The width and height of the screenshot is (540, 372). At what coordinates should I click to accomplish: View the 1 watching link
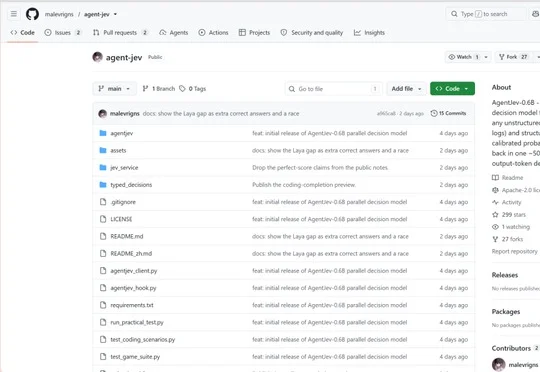coord(511,227)
